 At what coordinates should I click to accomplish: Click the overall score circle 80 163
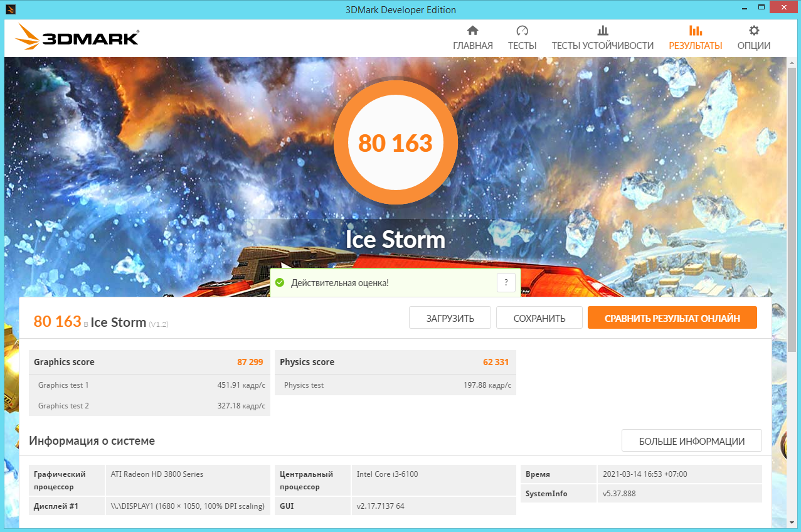point(396,143)
